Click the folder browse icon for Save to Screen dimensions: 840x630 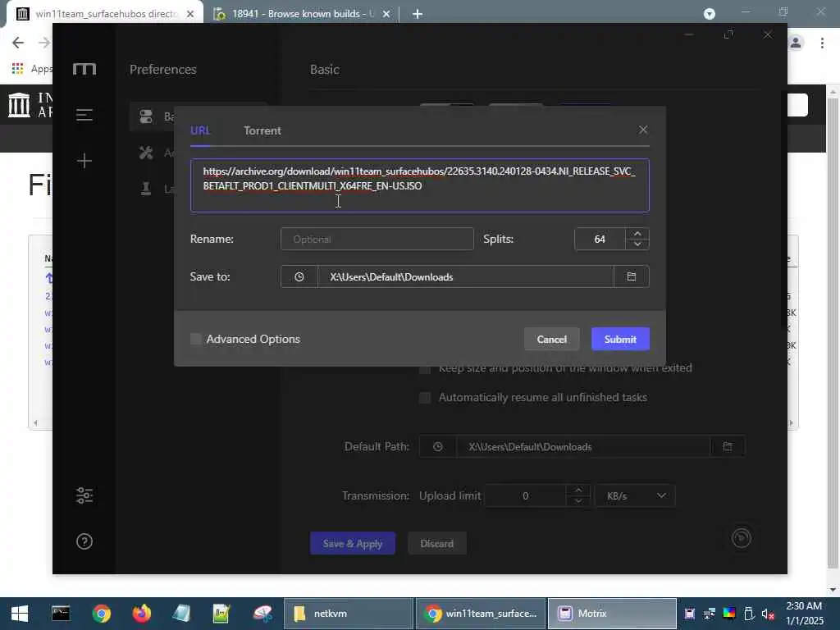pos(632,277)
